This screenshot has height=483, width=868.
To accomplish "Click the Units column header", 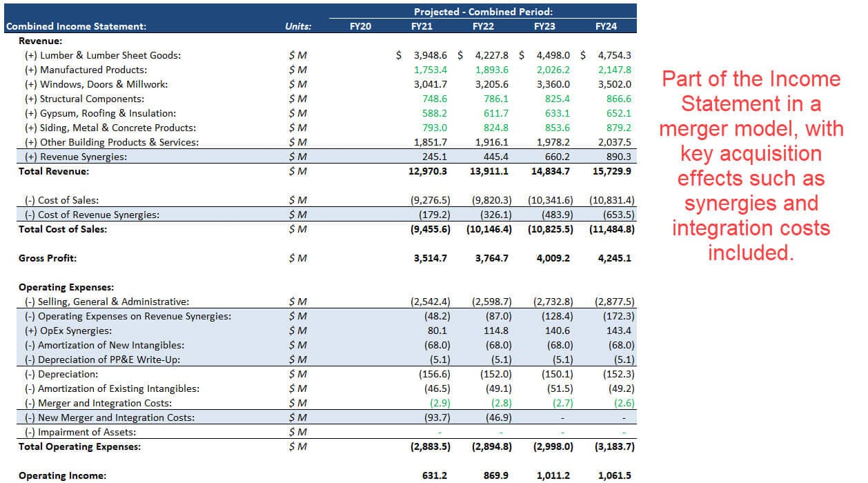I will click(x=297, y=26).
